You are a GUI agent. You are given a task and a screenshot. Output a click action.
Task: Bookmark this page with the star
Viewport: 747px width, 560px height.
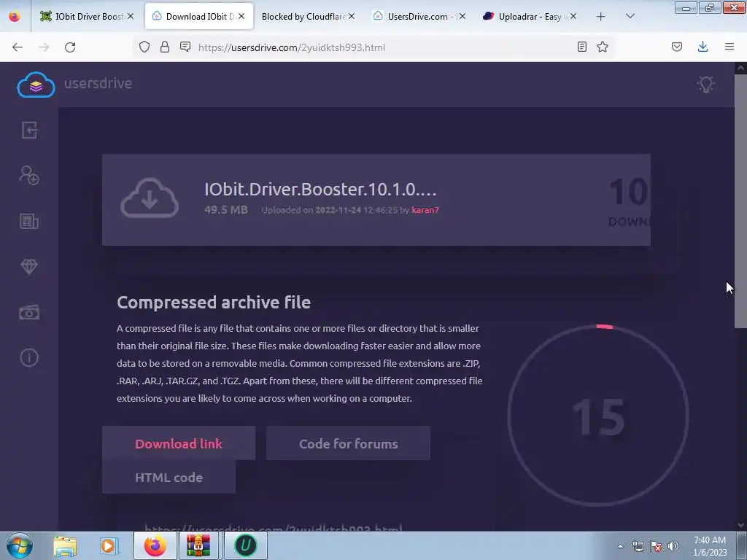point(603,47)
